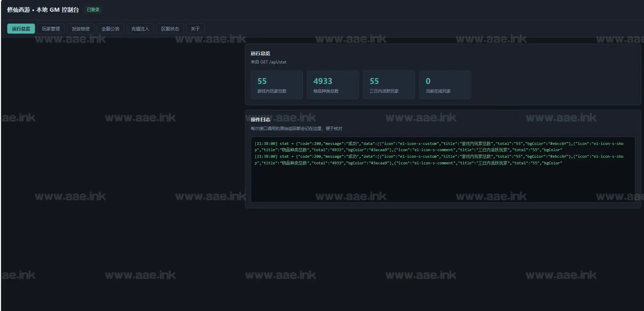This screenshot has height=311, width=644.
Task: Click the 运行总览 panel heading
Action: coord(261,53)
